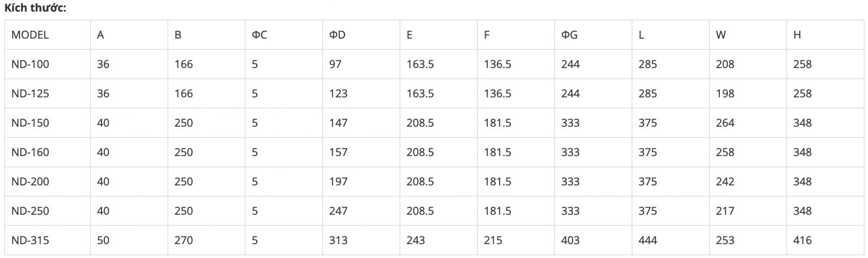
Task: Click the ND-160 row label
Action: [x=30, y=152]
